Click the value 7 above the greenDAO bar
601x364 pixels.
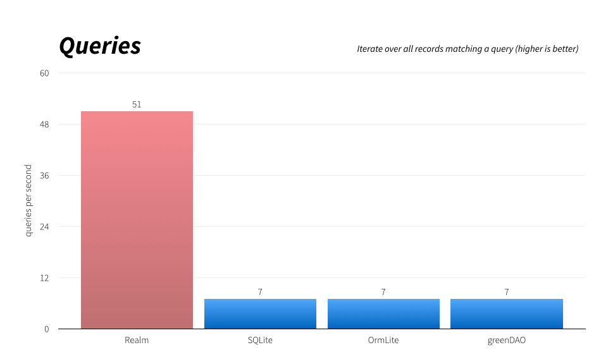pos(506,292)
